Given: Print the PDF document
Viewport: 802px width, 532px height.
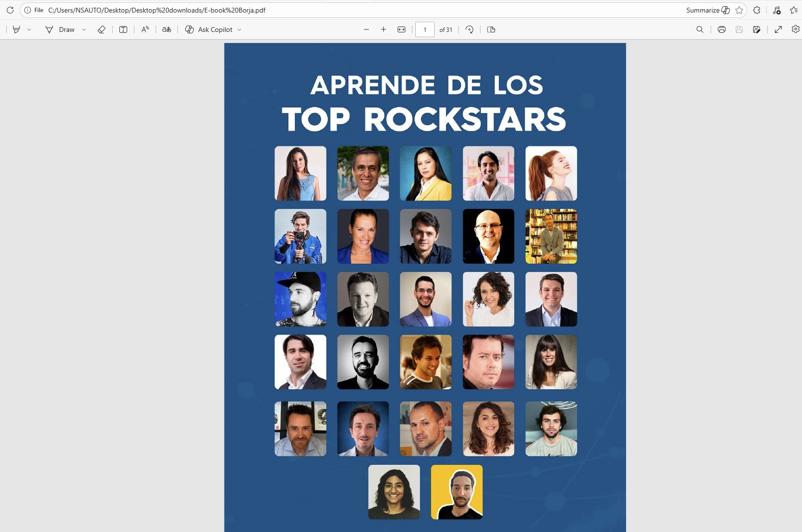Looking at the screenshot, I should coord(721,29).
